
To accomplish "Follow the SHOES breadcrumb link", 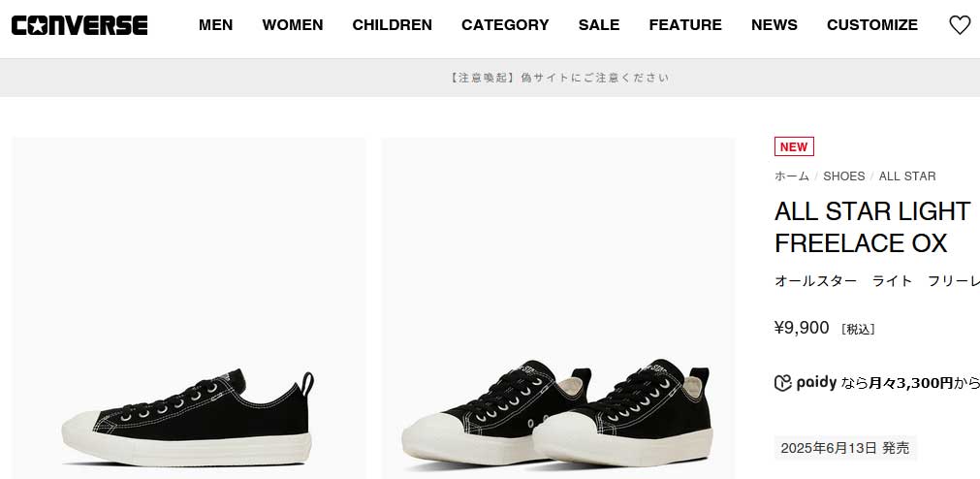I will [x=843, y=176].
